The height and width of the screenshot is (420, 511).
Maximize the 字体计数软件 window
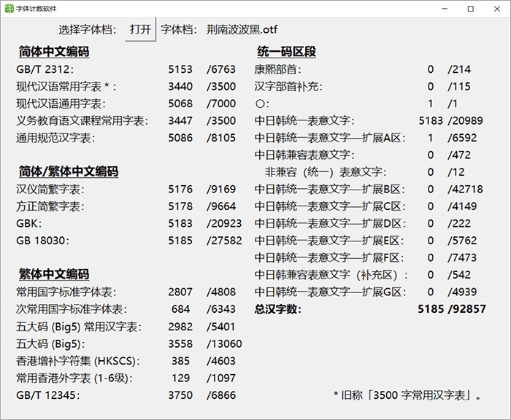tap(471, 9)
